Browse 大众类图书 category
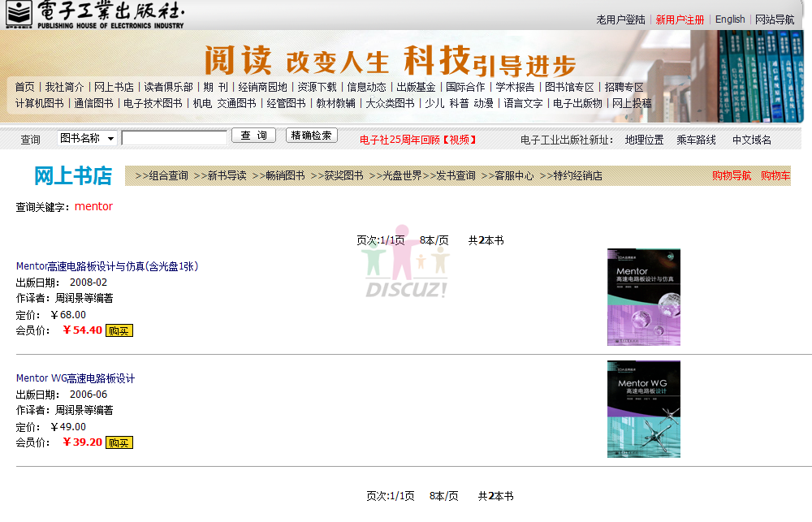Viewport: 812px width, 522px height. pyautogui.click(x=390, y=103)
